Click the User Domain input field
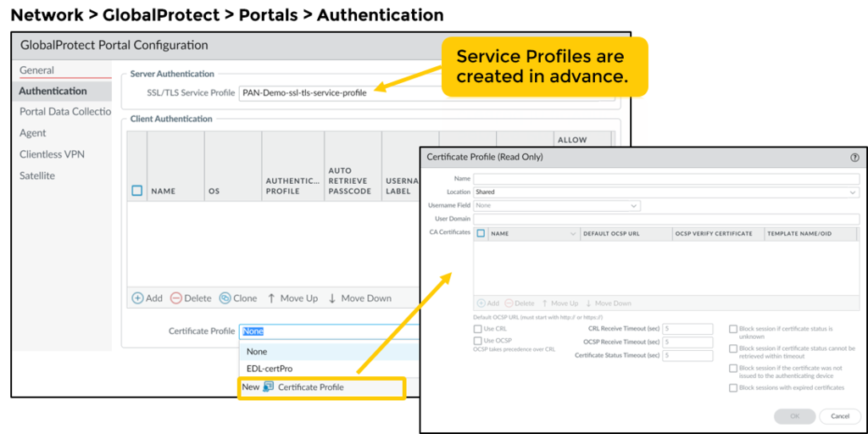 click(666, 219)
